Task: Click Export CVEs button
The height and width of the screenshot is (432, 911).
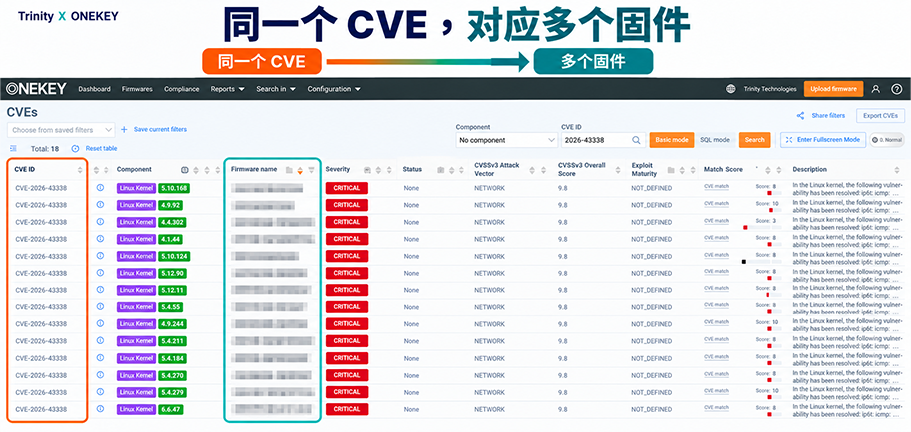Action: [x=880, y=116]
